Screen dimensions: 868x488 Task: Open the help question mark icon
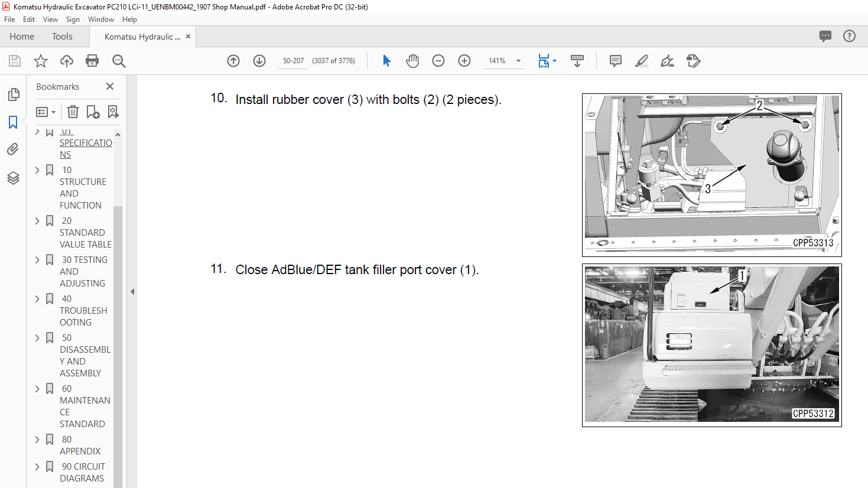(849, 36)
